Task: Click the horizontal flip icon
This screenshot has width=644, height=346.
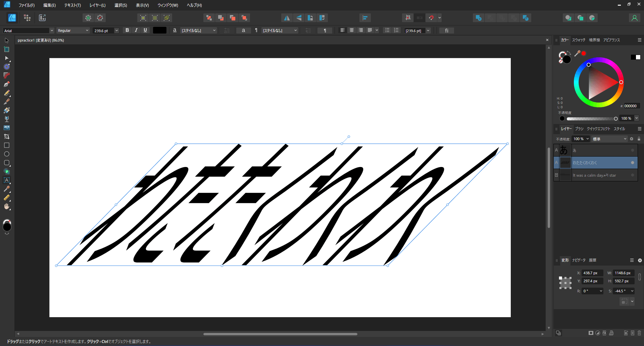Action: [x=287, y=17]
